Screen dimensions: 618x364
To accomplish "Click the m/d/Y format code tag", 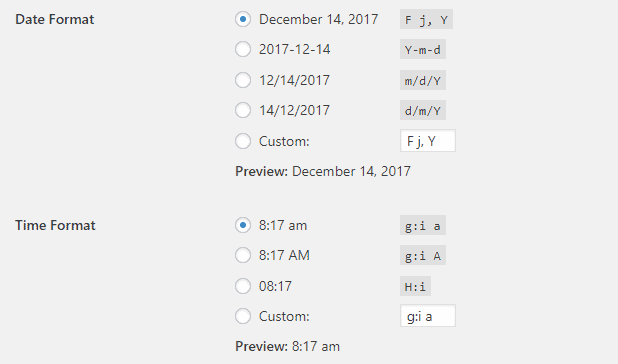I will [x=423, y=80].
